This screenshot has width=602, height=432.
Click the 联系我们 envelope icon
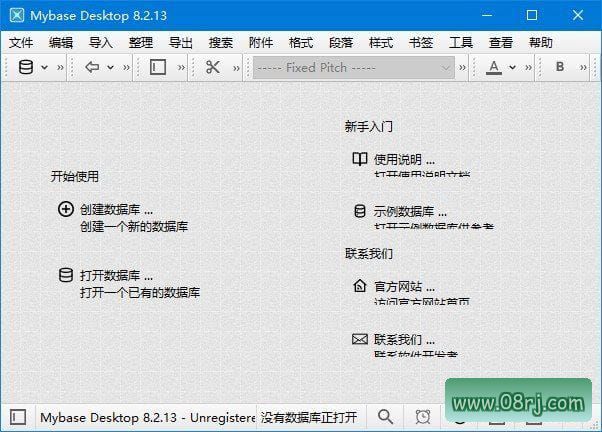tap(360, 339)
